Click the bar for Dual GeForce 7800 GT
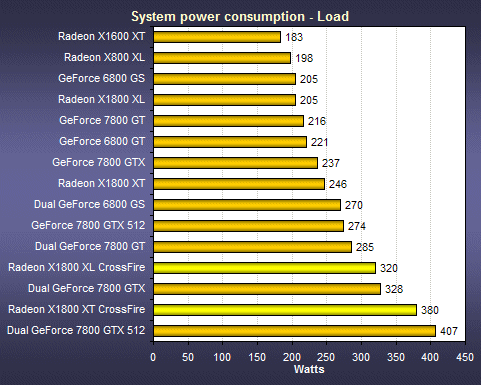Viewport: 481px width, 385px height. (x=253, y=247)
